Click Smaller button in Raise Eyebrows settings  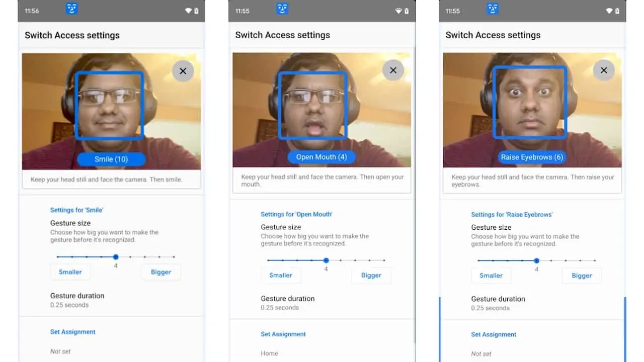coord(491,276)
